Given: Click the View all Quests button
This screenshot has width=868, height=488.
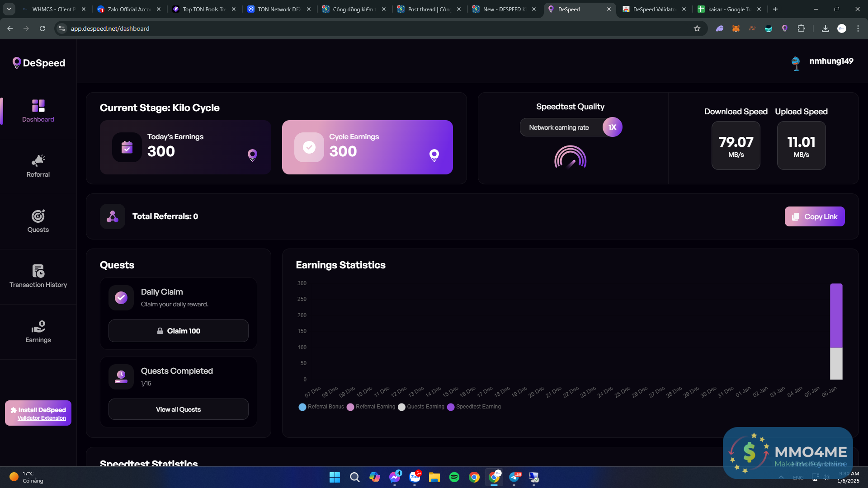Looking at the screenshot, I should 178,409.
